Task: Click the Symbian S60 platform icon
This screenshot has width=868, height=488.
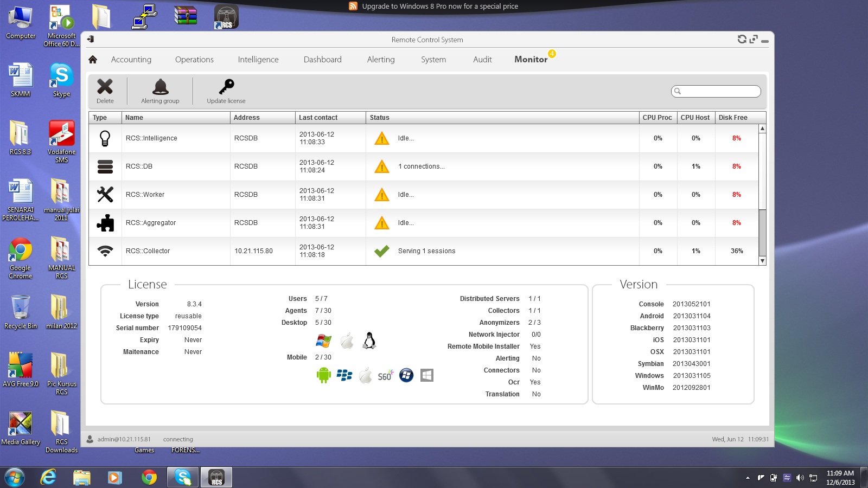Action: coord(386,375)
